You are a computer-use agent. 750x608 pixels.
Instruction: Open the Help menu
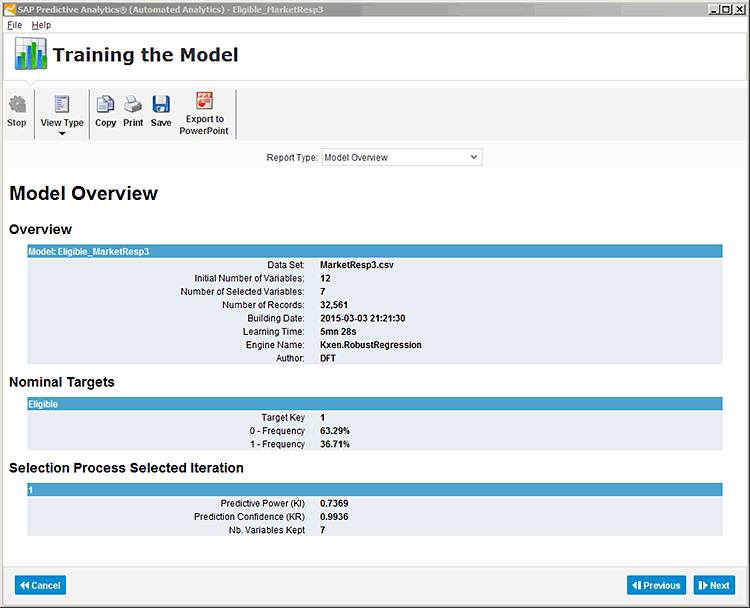pyautogui.click(x=41, y=25)
